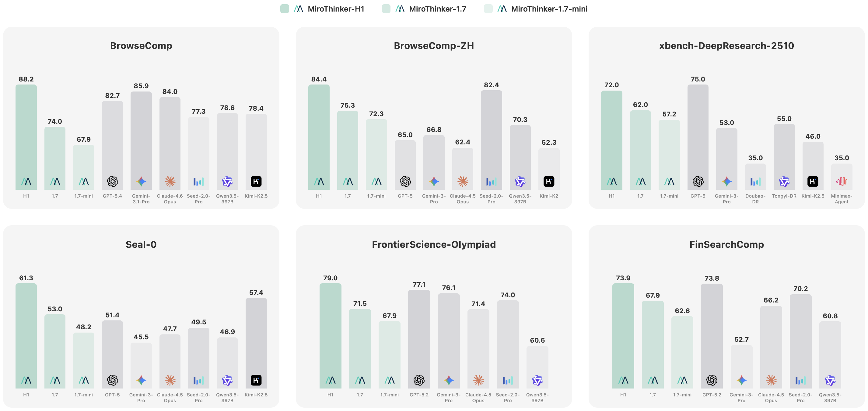Click the xbench-DeepResearch-2510 chart title
The image size is (868, 411).
726,46
